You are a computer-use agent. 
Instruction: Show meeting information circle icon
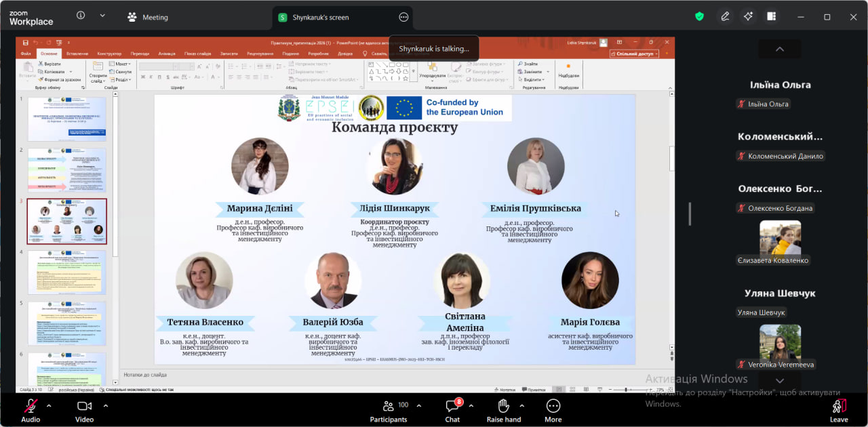[x=81, y=16]
